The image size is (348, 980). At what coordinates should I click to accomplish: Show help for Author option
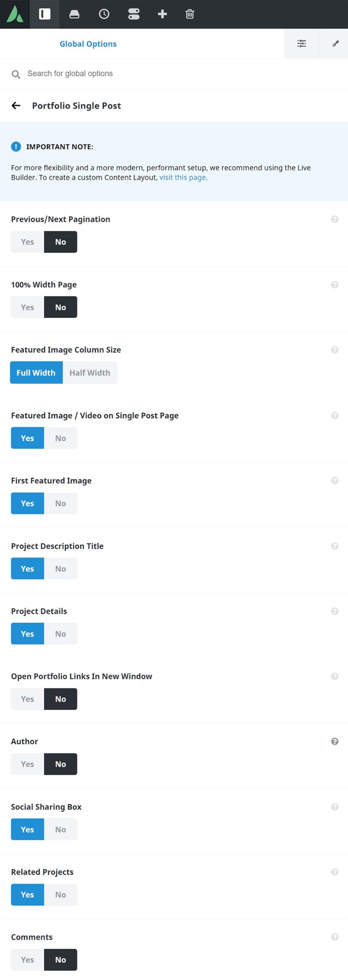click(335, 742)
